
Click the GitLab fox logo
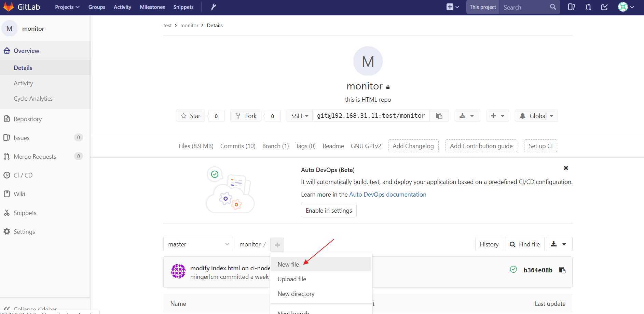tap(9, 7)
